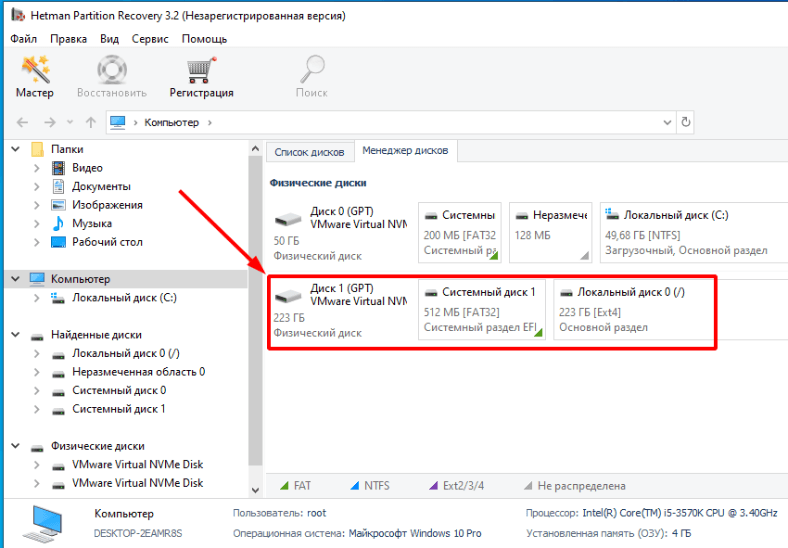Expand the Изображения folder
788x548 pixels.
pos(36,205)
